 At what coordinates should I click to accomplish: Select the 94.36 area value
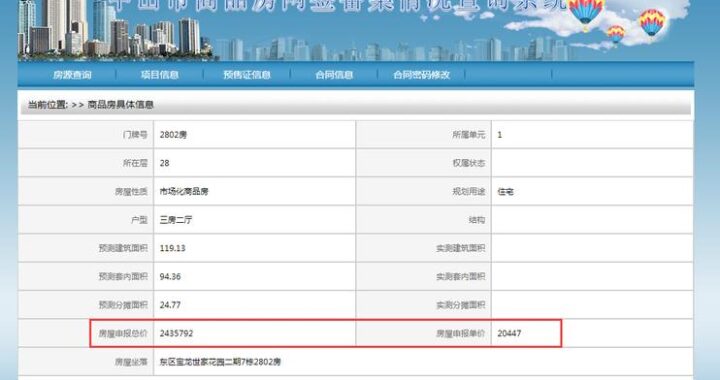pos(170,277)
